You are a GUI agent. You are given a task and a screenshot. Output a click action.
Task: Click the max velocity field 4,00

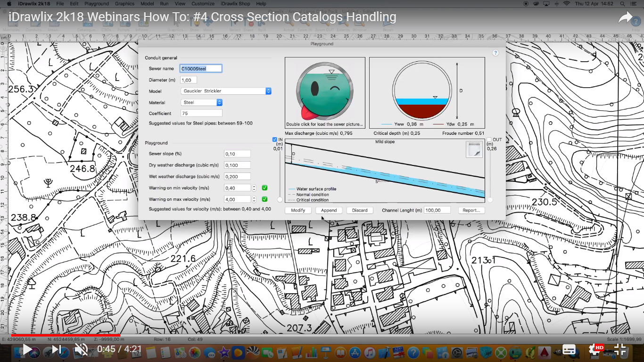pos(237,199)
